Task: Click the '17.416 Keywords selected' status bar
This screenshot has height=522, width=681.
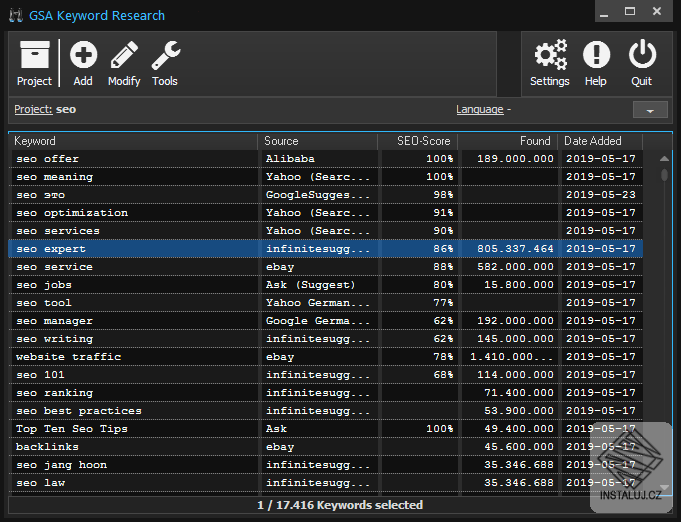Action: [340, 505]
